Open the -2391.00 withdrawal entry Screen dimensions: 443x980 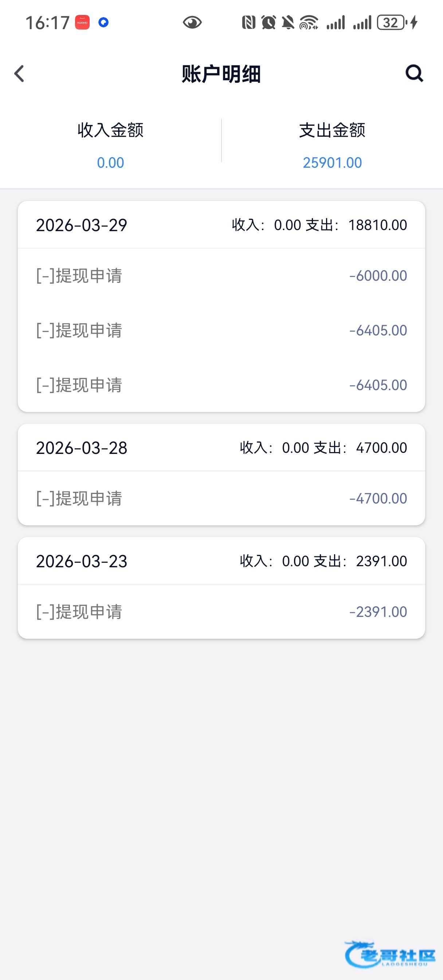click(221, 612)
